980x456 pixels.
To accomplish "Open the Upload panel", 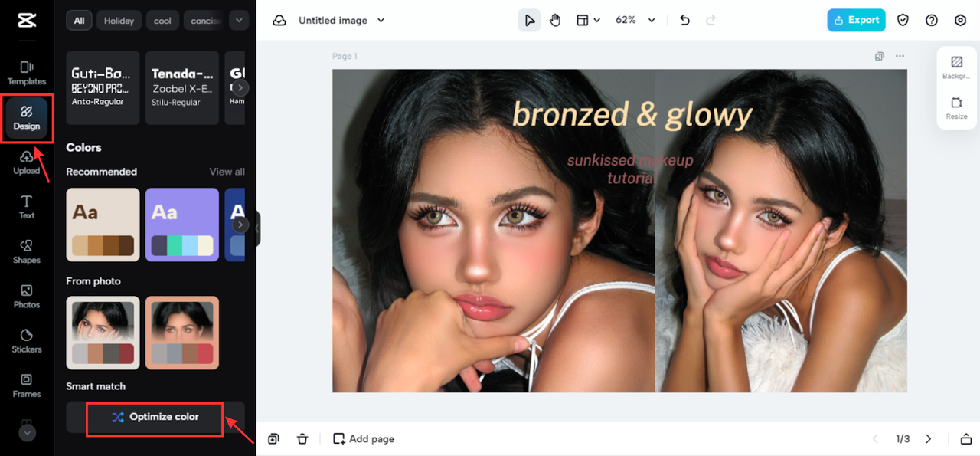I will coord(27,162).
